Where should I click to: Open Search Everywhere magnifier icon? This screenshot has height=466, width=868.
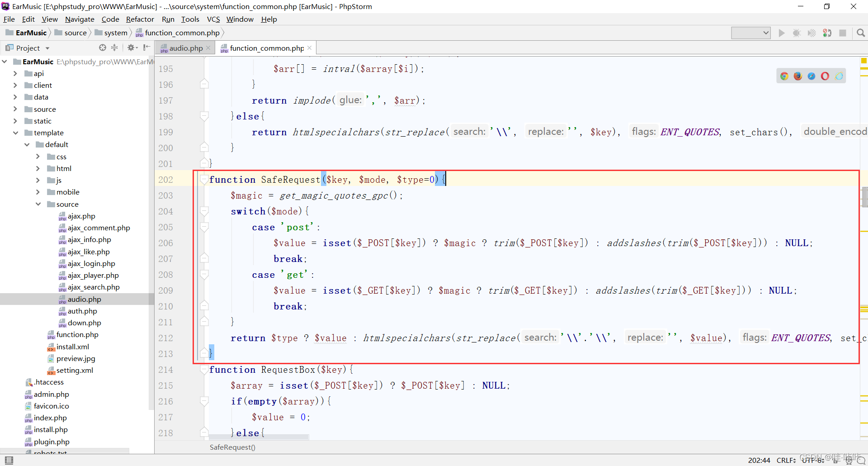(861, 33)
